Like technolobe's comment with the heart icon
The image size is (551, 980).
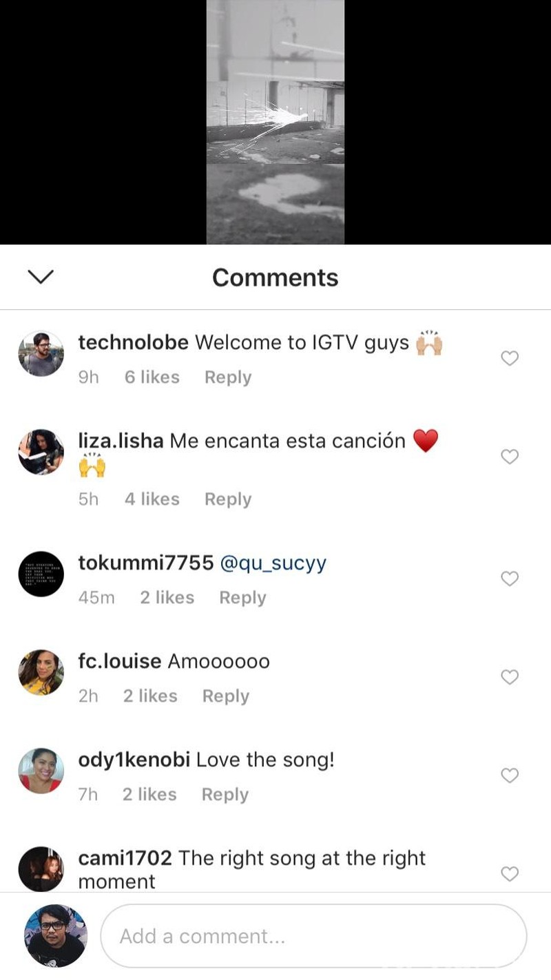point(510,358)
